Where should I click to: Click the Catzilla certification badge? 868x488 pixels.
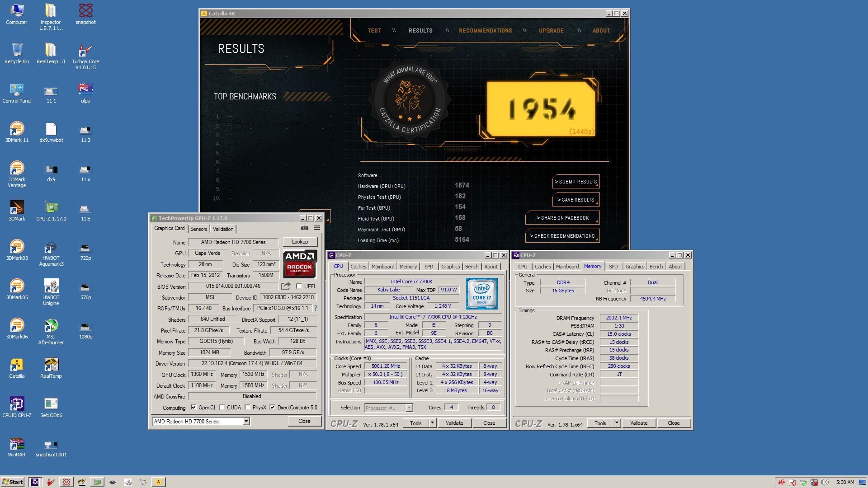click(x=410, y=99)
